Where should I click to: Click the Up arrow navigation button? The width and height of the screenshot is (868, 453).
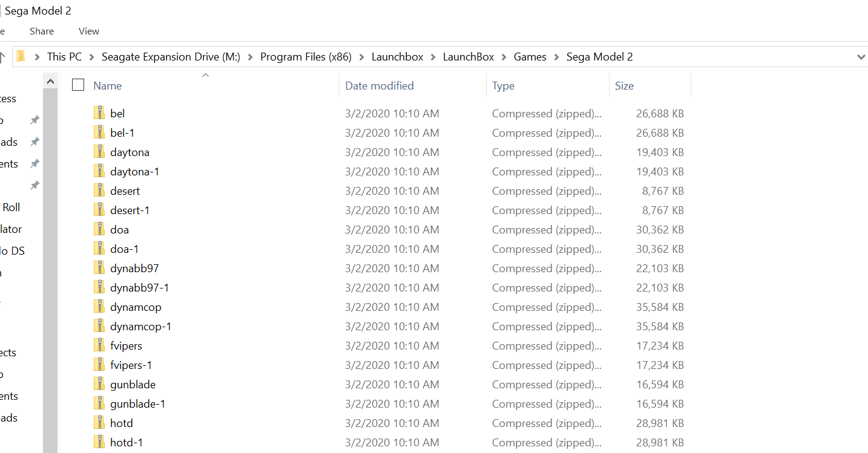coord(2,57)
